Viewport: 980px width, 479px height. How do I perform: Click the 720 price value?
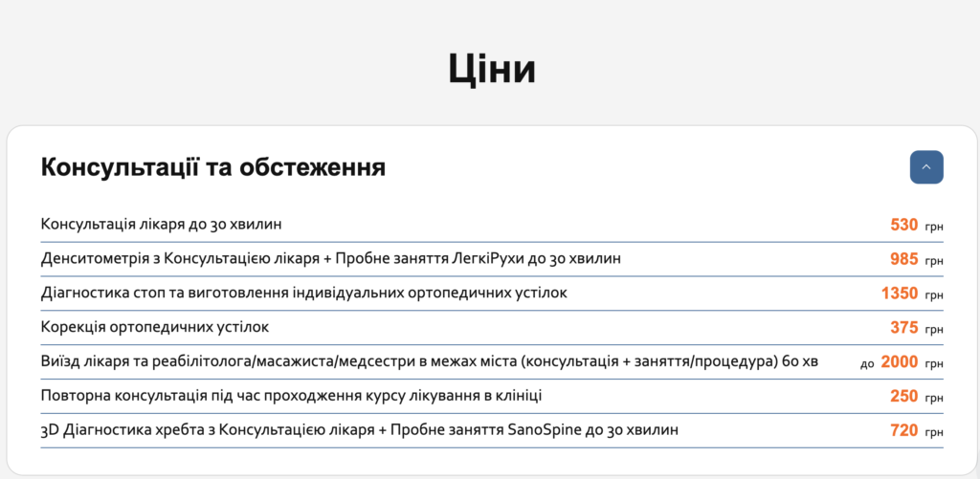pos(903,431)
